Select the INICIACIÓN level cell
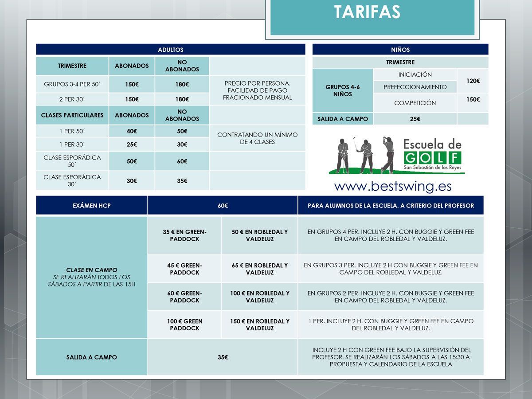 [x=415, y=74]
